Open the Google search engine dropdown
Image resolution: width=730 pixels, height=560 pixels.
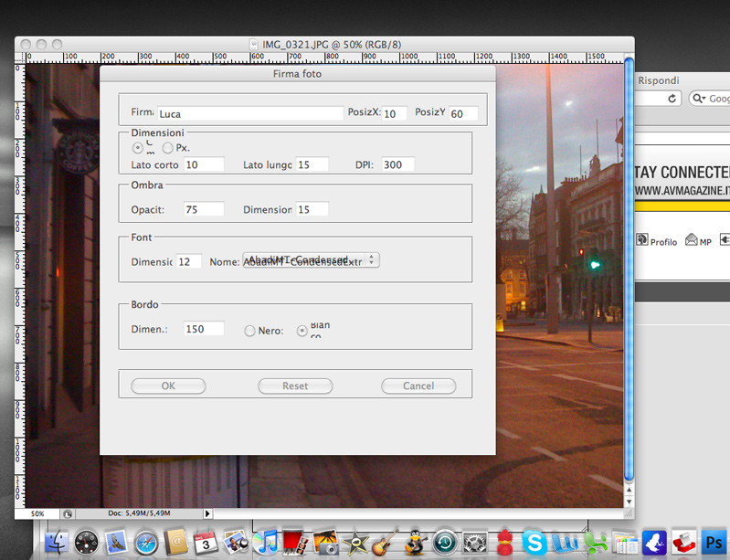click(x=701, y=99)
